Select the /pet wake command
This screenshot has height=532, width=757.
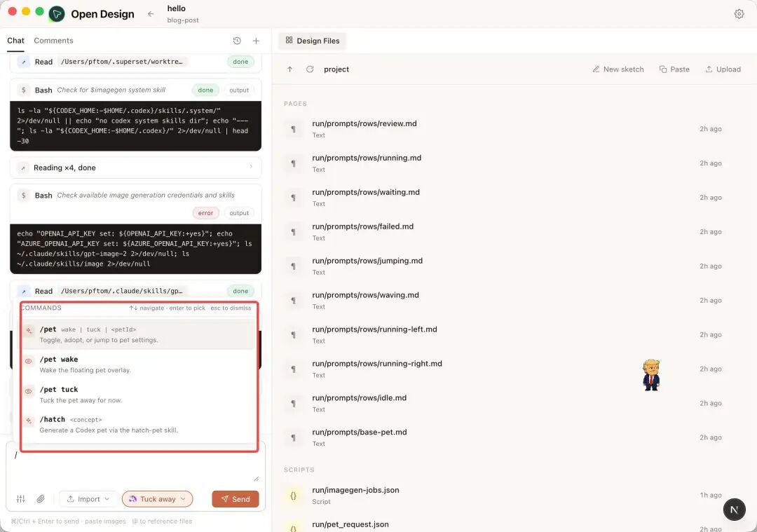pos(138,364)
